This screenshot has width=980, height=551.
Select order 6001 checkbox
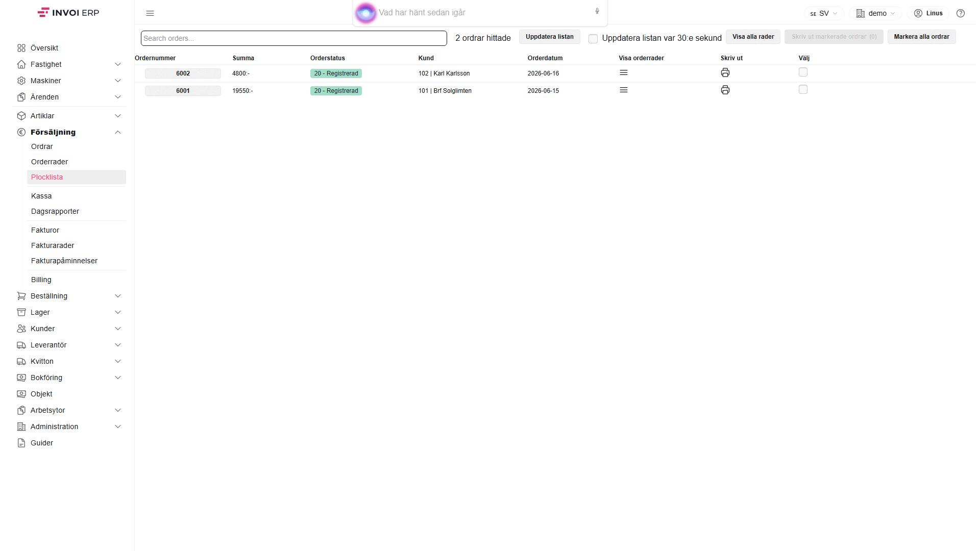click(x=803, y=90)
